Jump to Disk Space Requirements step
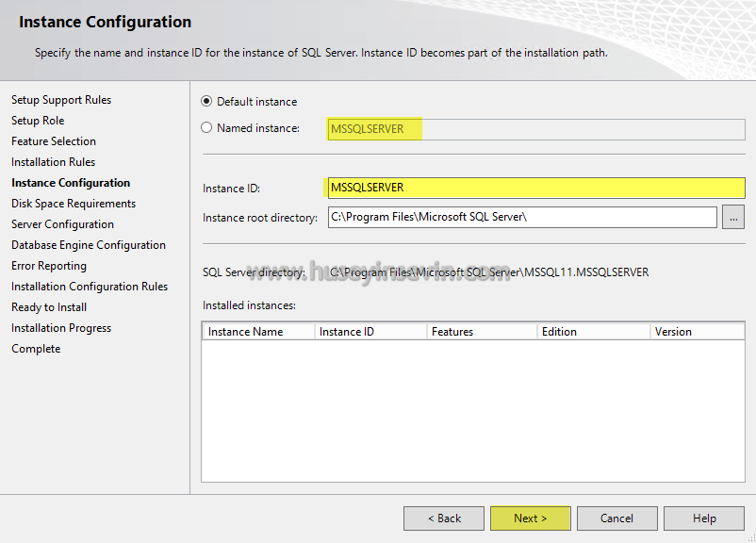The width and height of the screenshot is (756, 543). pyautogui.click(x=74, y=204)
